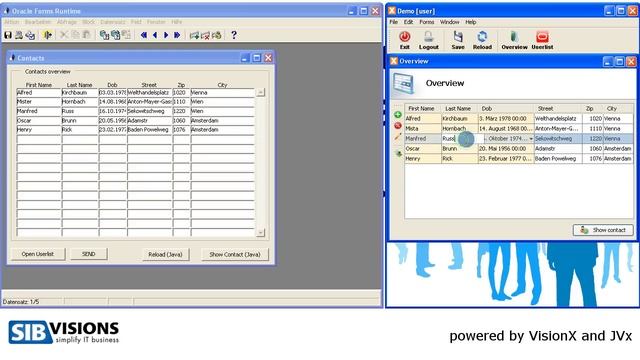The width and height of the screenshot is (640, 360).
Task: Click the First Name column header in Overview
Action: click(423, 109)
